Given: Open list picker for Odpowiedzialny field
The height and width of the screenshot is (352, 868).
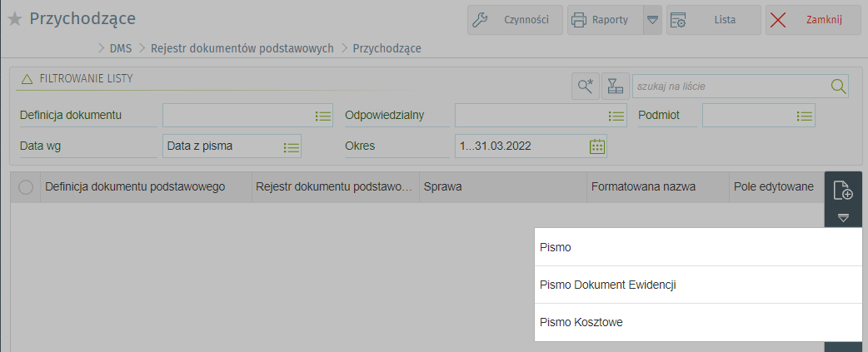Looking at the screenshot, I should point(616,116).
